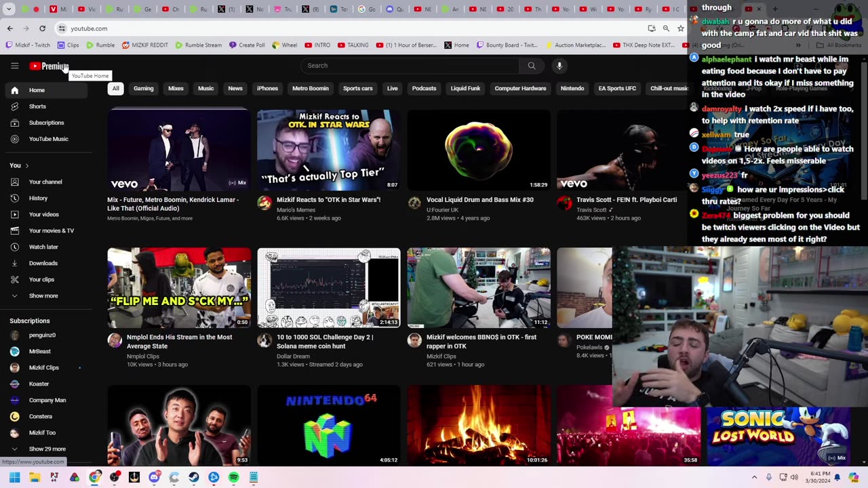868x488 pixels.
Task: Open the MIZKIF REDDIT bookmark
Action: [x=144, y=45]
